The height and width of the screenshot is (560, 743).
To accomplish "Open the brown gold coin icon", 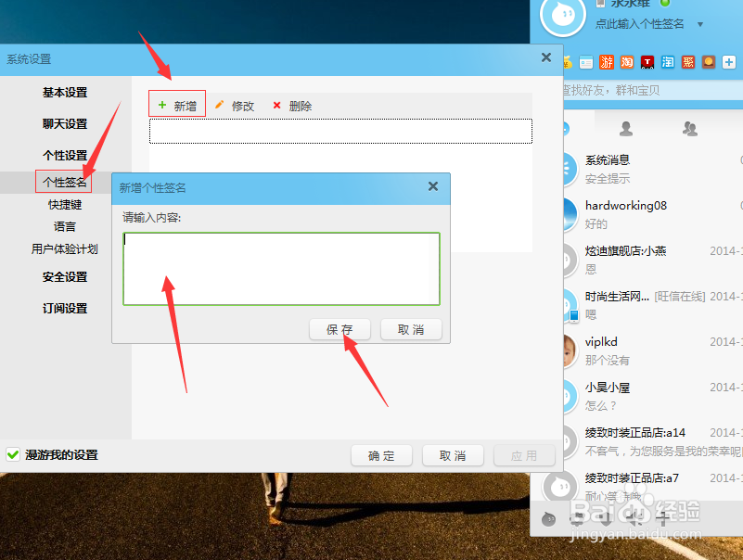I will [709, 62].
